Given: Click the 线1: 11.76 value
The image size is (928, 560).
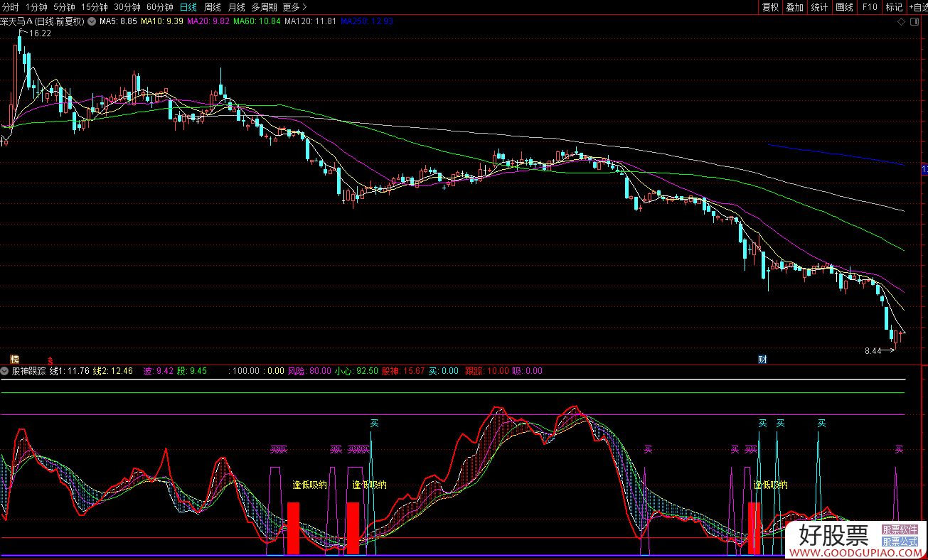Looking at the screenshot, I should 70,370.
